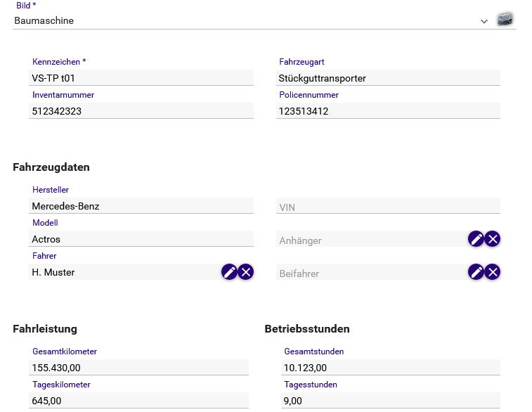Focus the Kennzeichen field VS-TP t01

(x=141, y=78)
